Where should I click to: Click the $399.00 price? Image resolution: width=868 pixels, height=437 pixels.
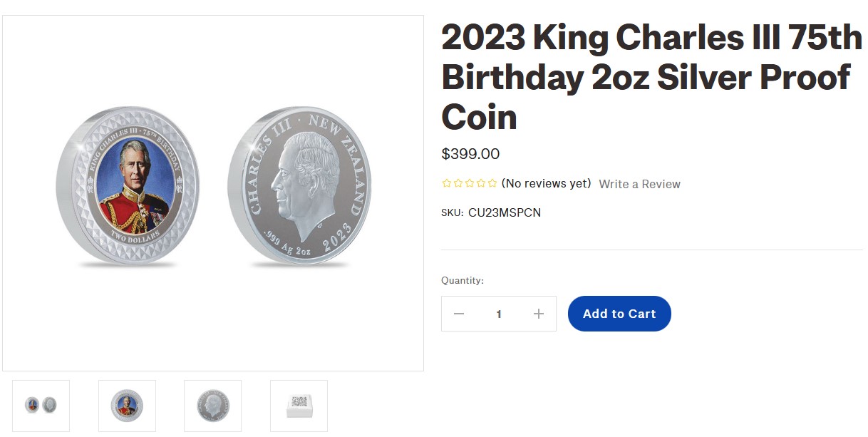click(470, 154)
